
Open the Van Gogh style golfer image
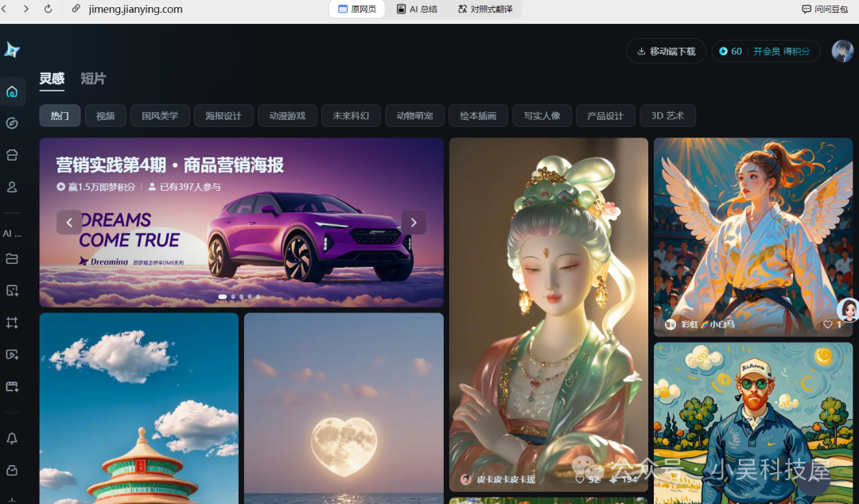(753, 423)
